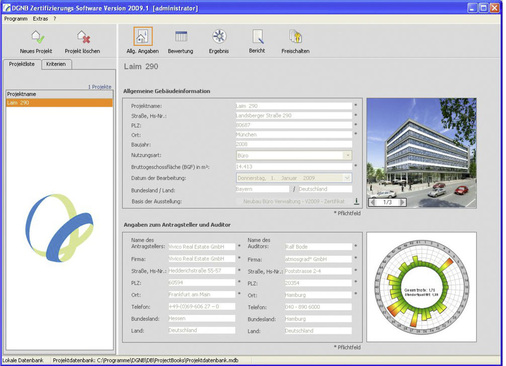
Task: Select the Laim 290 project row
Action: 59,103
